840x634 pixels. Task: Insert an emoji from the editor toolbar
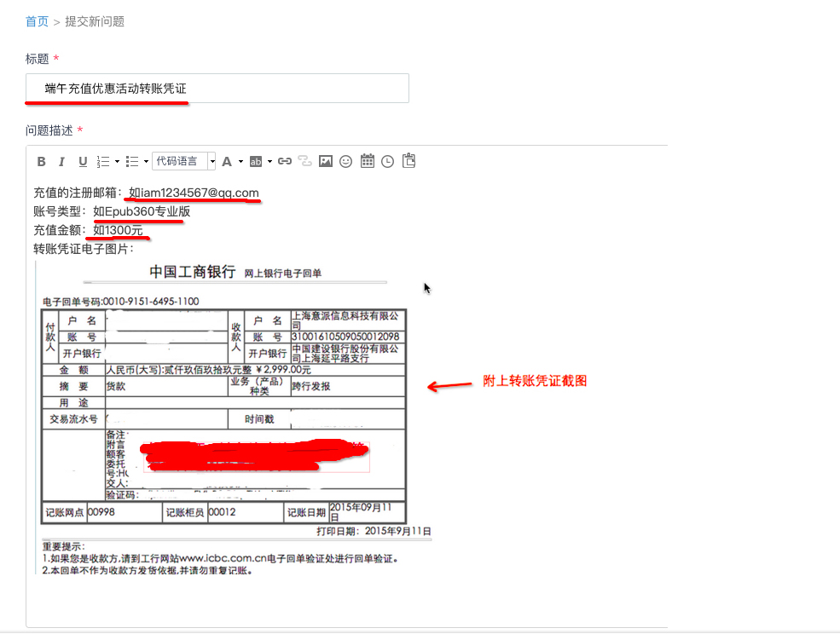345,160
